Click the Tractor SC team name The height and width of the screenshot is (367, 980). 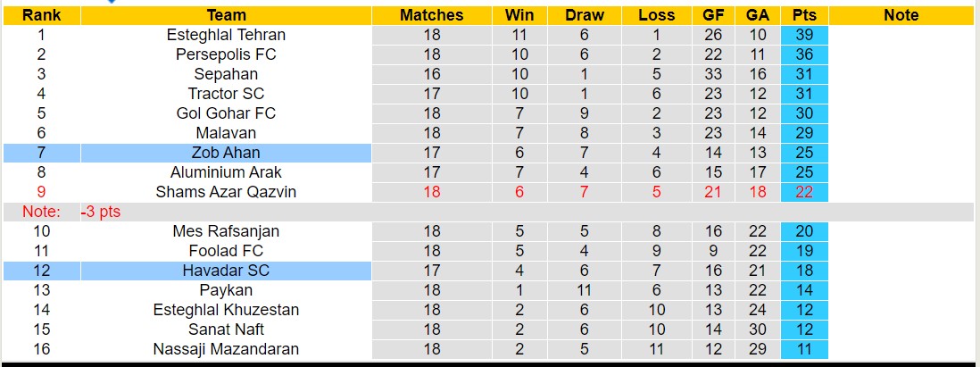click(x=226, y=94)
